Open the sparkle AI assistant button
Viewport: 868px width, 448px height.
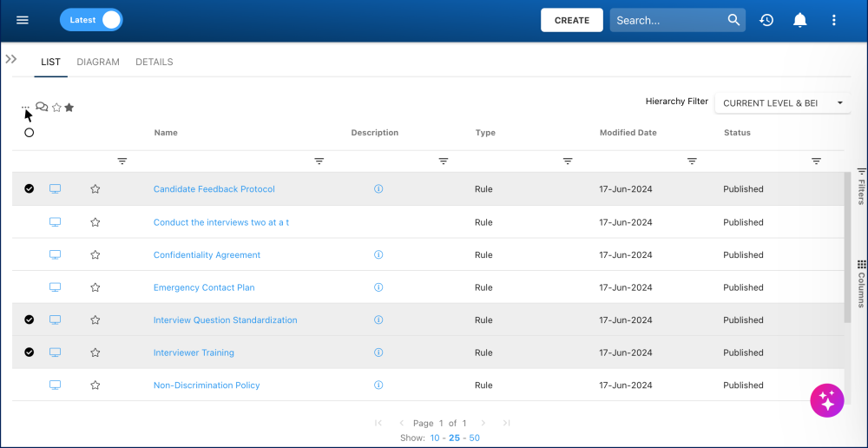(x=827, y=400)
